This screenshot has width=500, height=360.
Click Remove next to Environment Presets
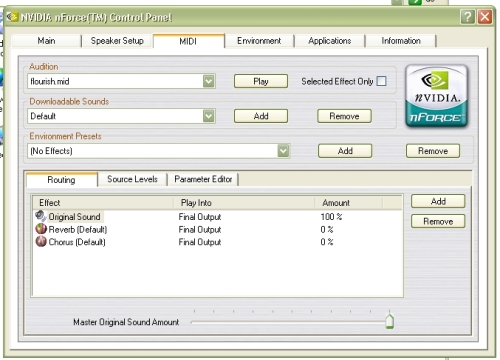click(433, 151)
